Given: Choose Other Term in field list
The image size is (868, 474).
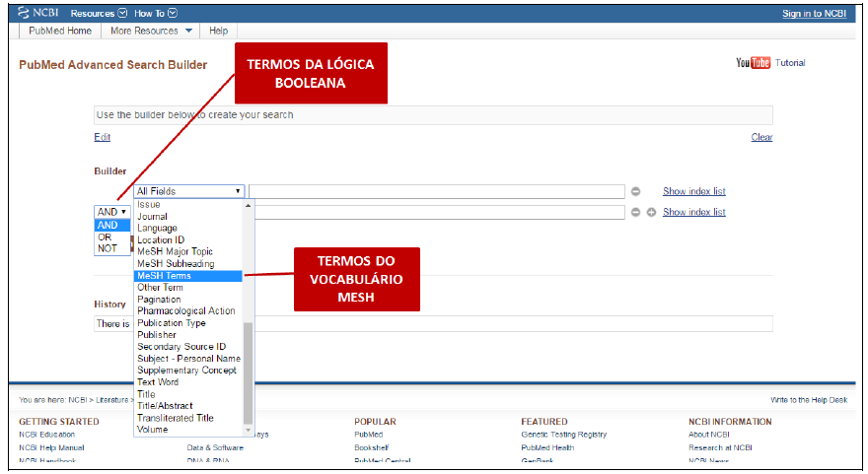Looking at the screenshot, I should pyautogui.click(x=187, y=288).
